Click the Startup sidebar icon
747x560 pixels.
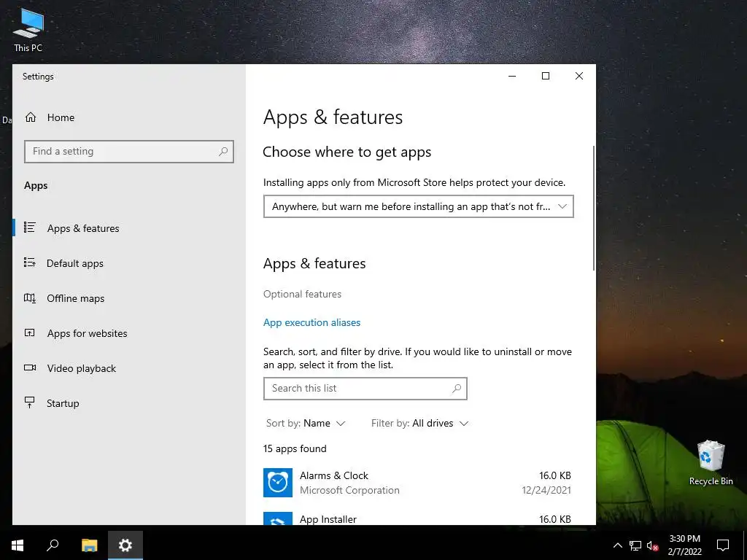29,402
